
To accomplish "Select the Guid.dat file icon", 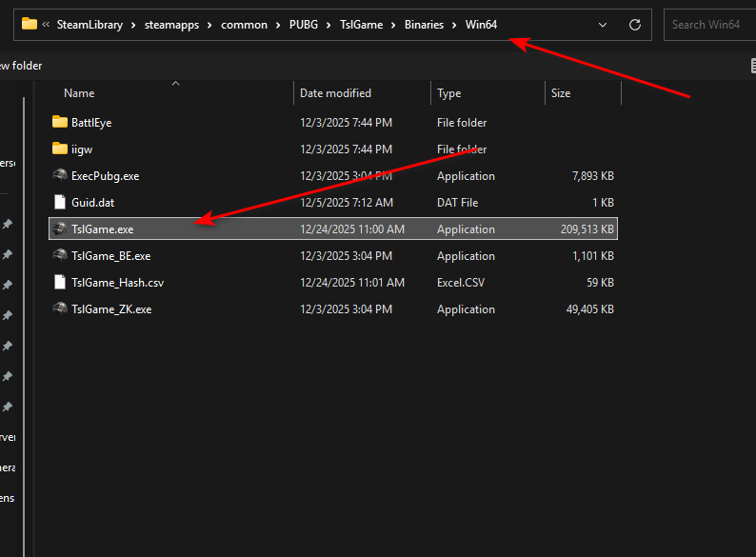I will (60, 202).
